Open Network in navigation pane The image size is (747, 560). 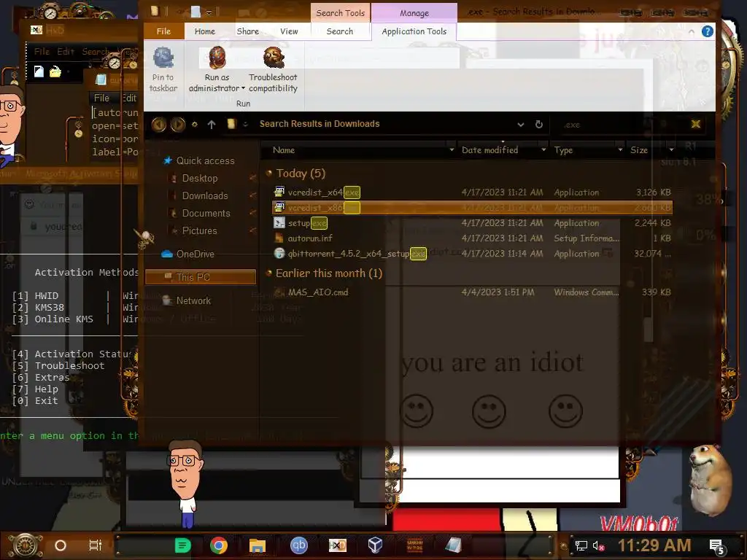[193, 300]
